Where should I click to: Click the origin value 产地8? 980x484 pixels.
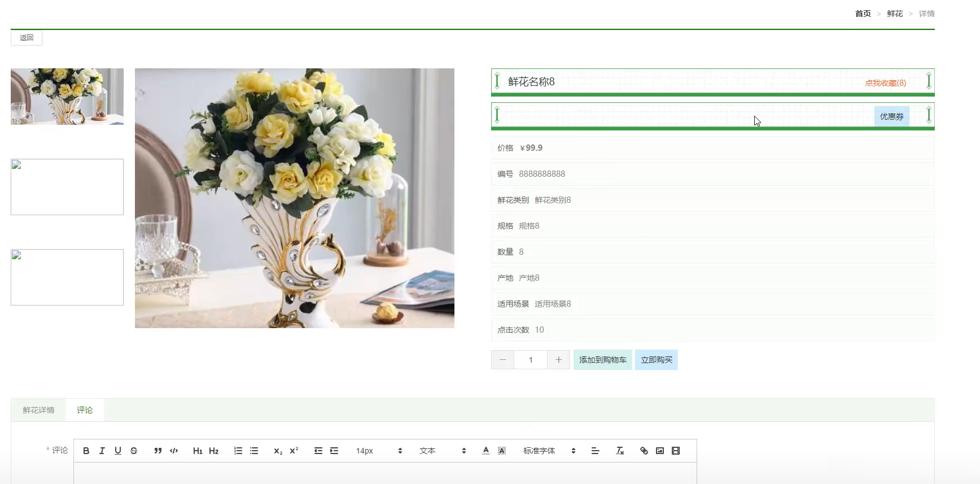point(529,278)
